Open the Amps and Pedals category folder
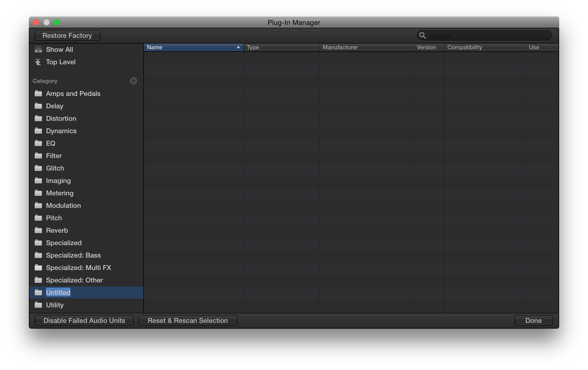The width and height of the screenshot is (588, 370). point(73,94)
